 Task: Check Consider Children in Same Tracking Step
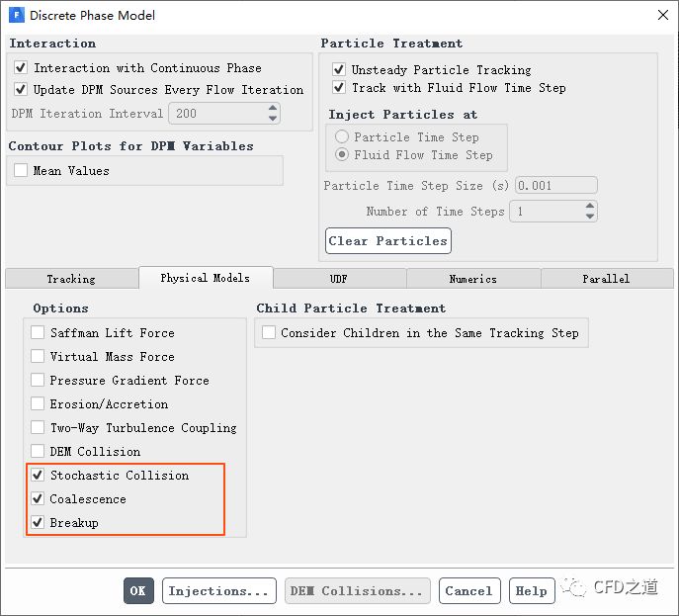(269, 333)
